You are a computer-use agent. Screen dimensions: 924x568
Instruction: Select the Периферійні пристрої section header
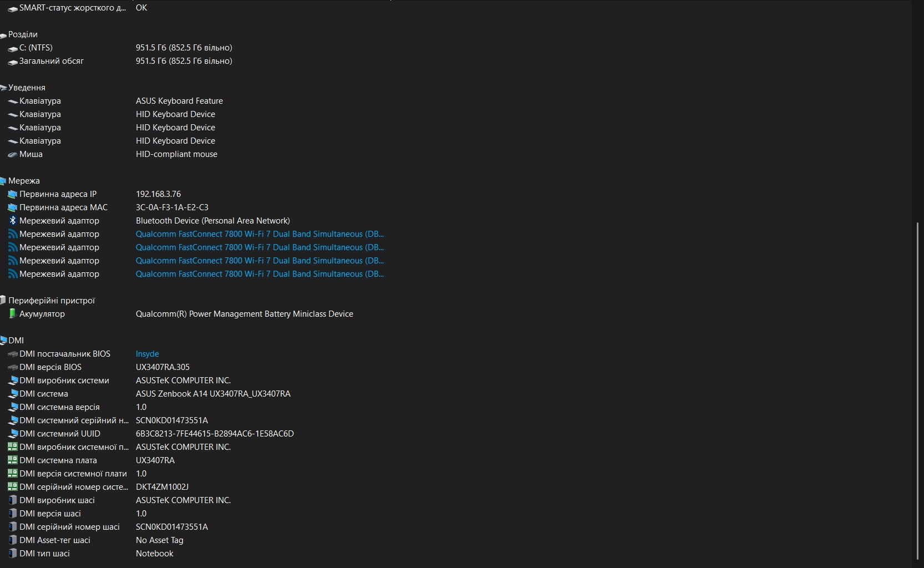pos(52,301)
